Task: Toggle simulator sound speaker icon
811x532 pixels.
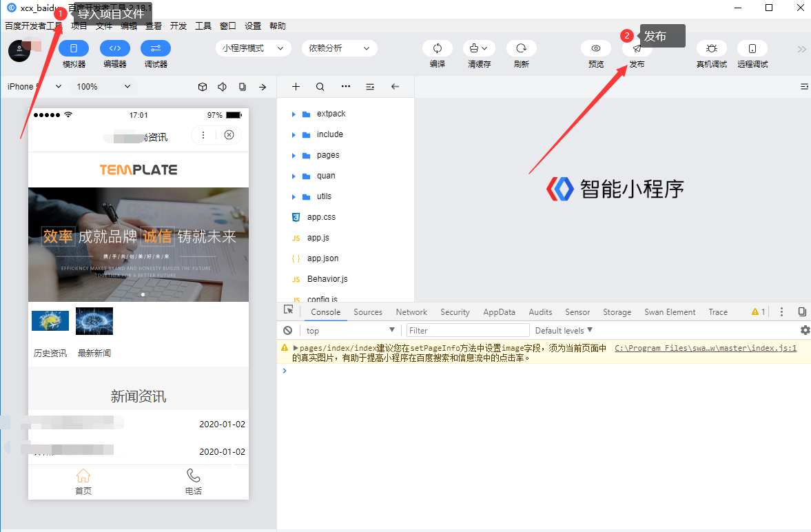Action: 222,86
